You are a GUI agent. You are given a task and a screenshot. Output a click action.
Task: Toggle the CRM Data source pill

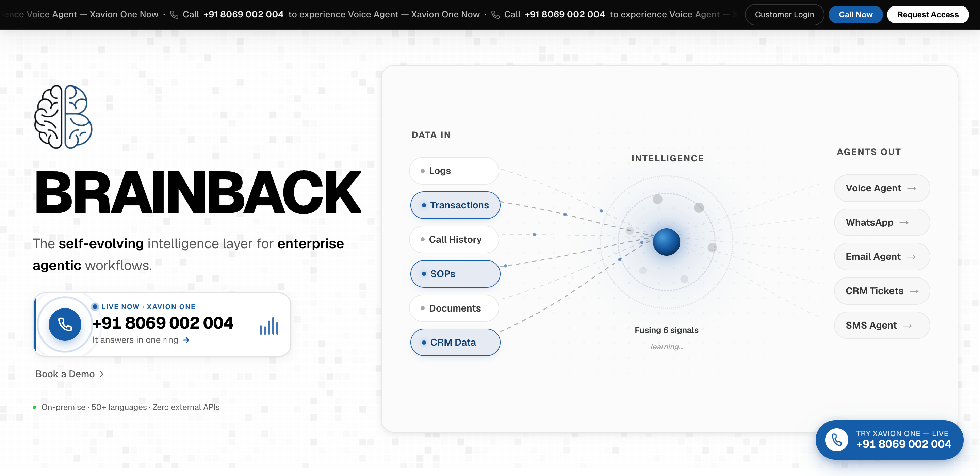[455, 342]
